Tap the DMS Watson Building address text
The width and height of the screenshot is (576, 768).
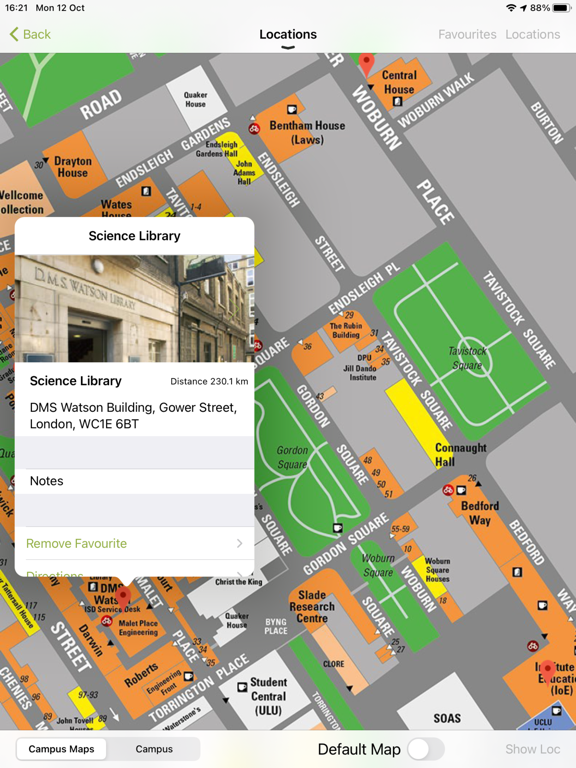[133, 415]
